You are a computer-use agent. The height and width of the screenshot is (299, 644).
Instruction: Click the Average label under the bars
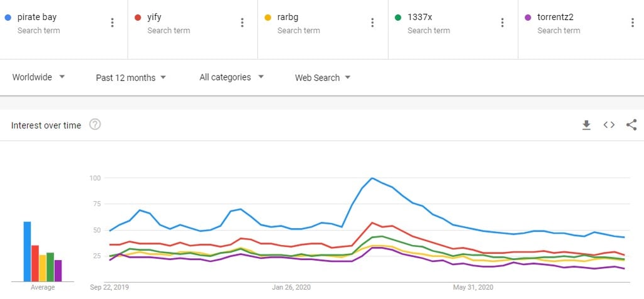(x=43, y=288)
